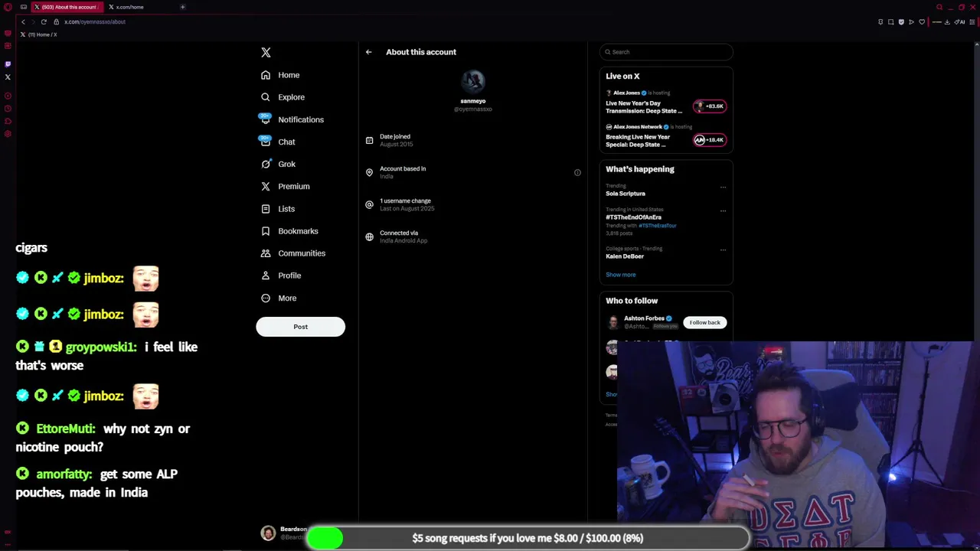Open Home in the X sidebar
Image resolution: width=980 pixels, height=551 pixels.
click(x=280, y=75)
